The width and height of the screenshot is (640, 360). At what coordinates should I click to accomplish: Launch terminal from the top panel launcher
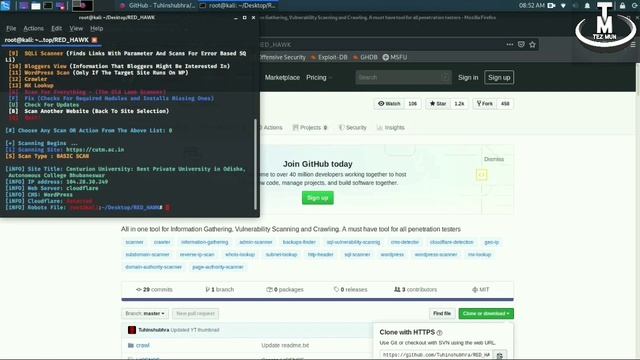tap(48, 6)
